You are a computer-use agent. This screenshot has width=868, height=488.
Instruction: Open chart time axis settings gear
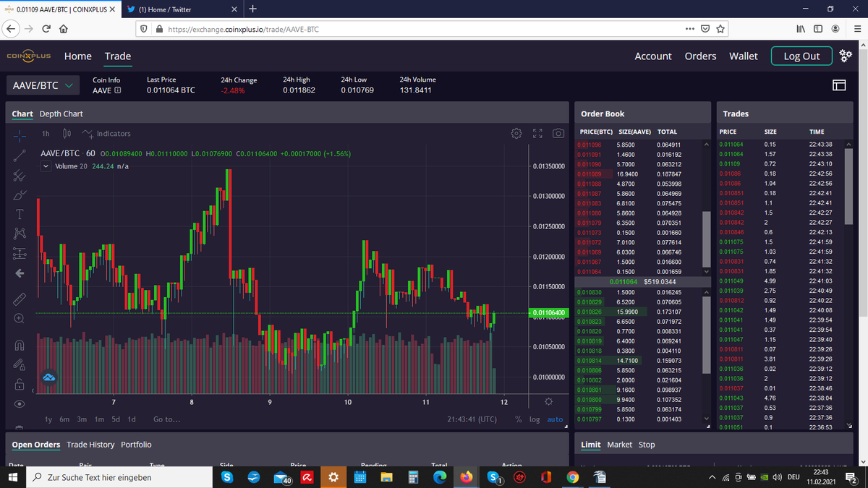548,402
